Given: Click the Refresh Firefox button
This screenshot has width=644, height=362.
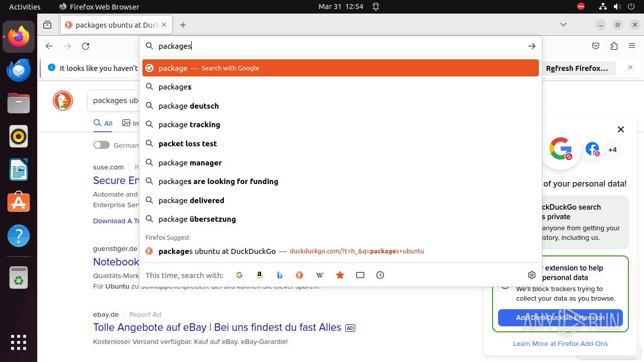Looking at the screenshot, I should tap(577, 68).
